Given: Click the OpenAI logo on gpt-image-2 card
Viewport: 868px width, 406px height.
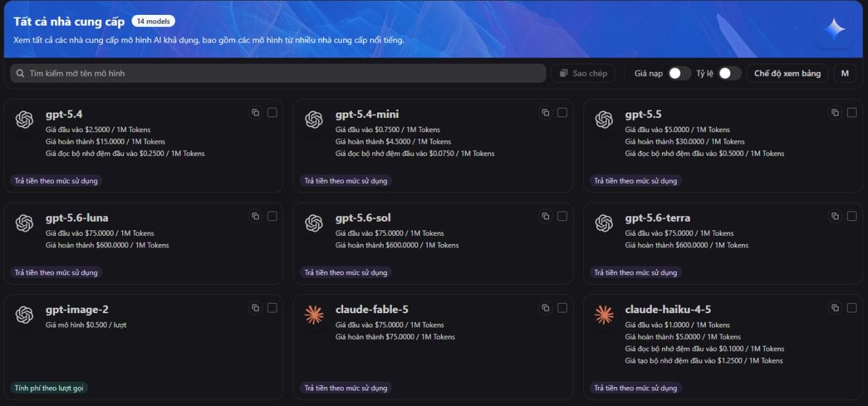Looking at the screenshot, I should [24, 314].
